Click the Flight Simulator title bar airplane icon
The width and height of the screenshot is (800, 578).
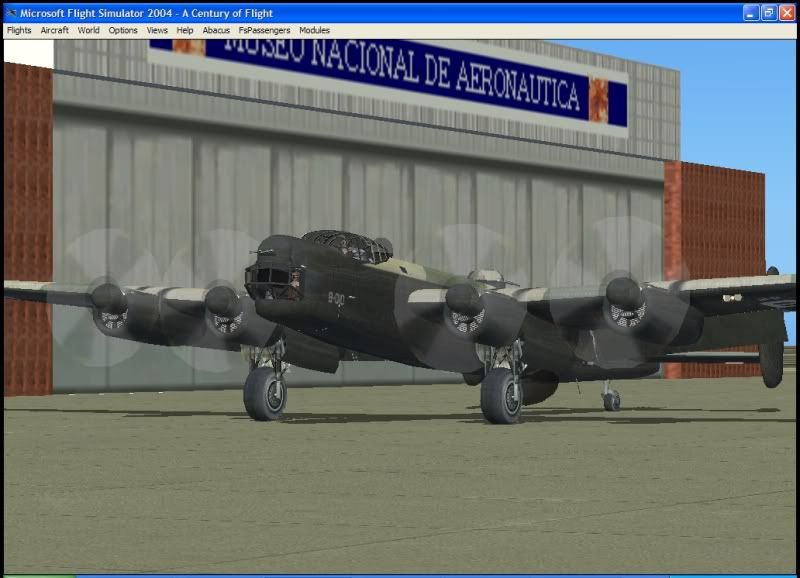click(x=10, y=13)
